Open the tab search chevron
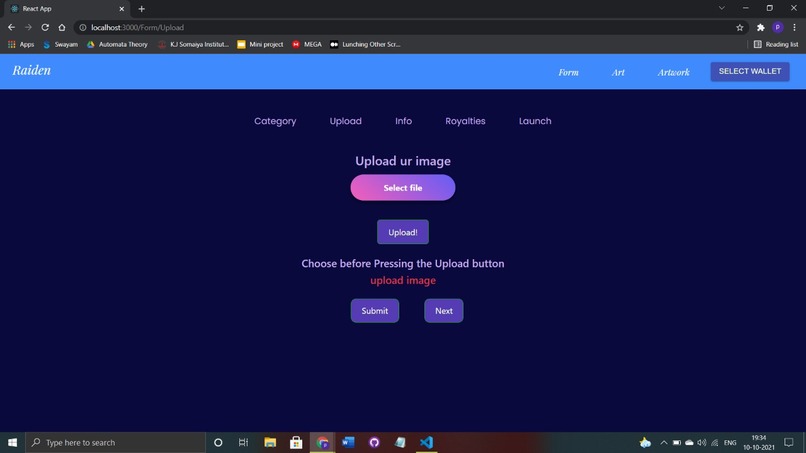The image size is (806, 453). pos(722,8)
